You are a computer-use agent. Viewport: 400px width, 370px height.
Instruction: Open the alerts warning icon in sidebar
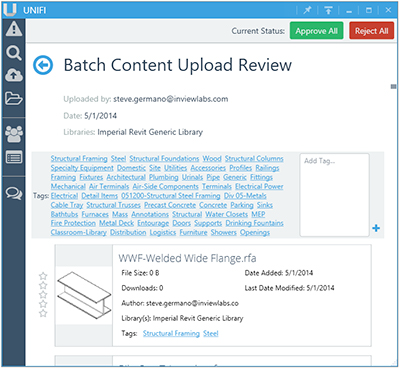click(14, 29)
